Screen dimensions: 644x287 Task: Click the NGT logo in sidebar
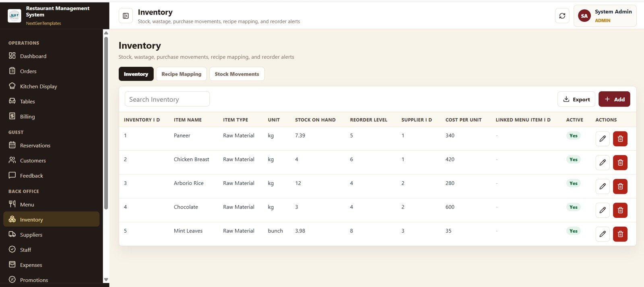(14, 15)
